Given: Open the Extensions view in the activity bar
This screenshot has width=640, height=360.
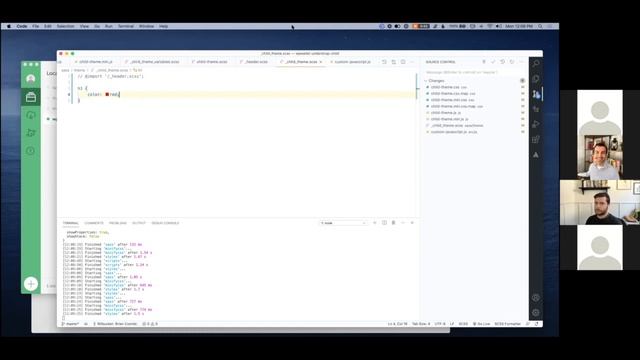Looking at the screenshot, I should [x=536, y=140].
